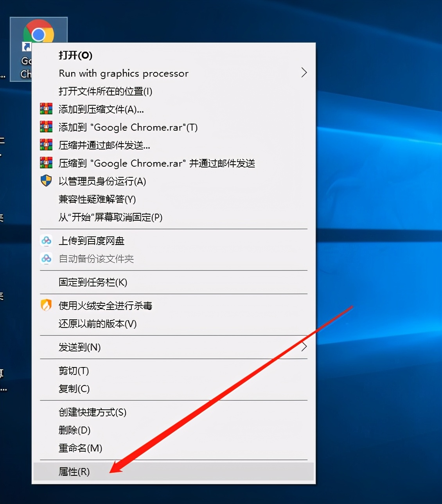Choose 从"开始"屏幕取消固定(P)
442x504 pixels.
(x=174, y=217)
